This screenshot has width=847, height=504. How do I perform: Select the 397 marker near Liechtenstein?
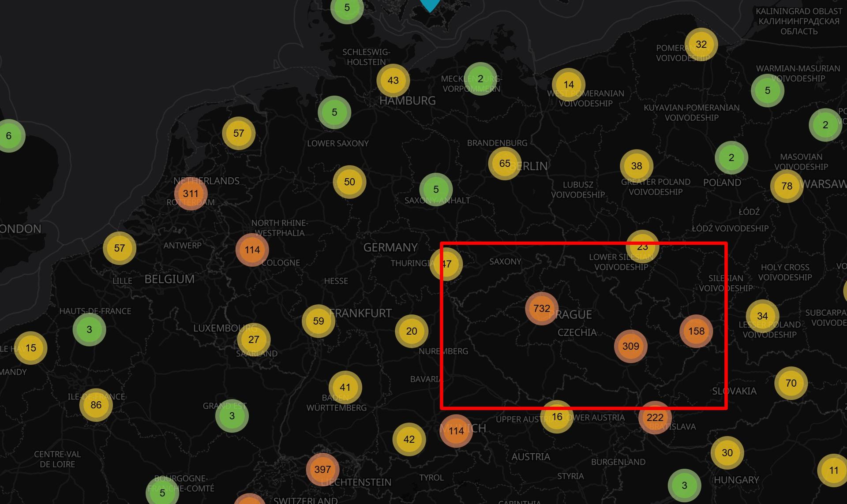[323, 469]
